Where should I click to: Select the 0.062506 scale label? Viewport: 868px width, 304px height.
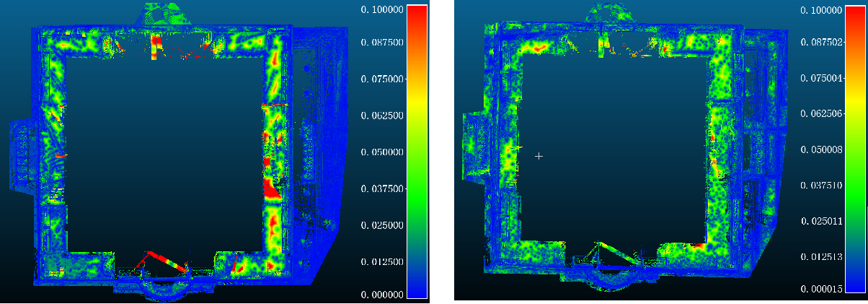[822, 113]
